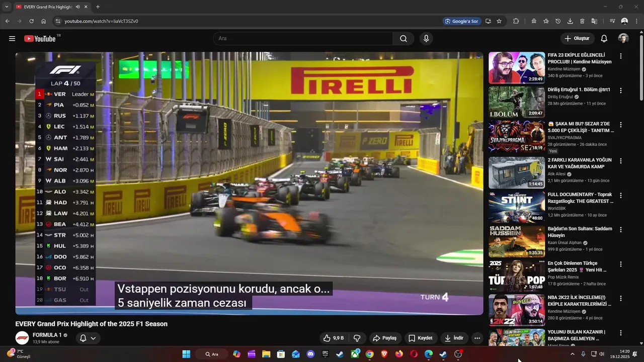
Task: Open FORMULA 1 channel avatar
Action: point(22,338)
